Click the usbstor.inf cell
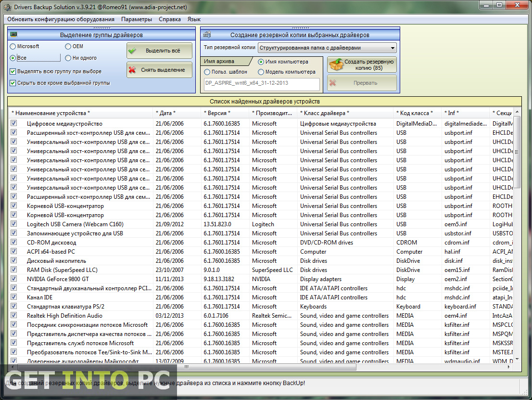 pos(458,233)
